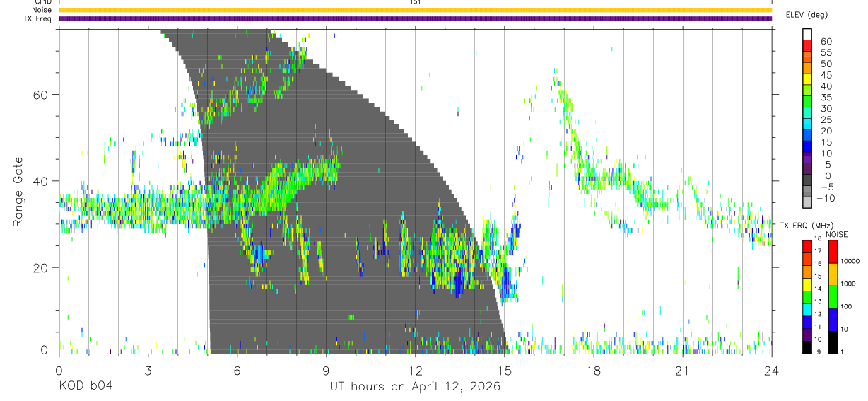Select the 'TX Freq' row label at top left
Image resolution: width=868 pixels, height=401 pixels.
tap(38, 18)
